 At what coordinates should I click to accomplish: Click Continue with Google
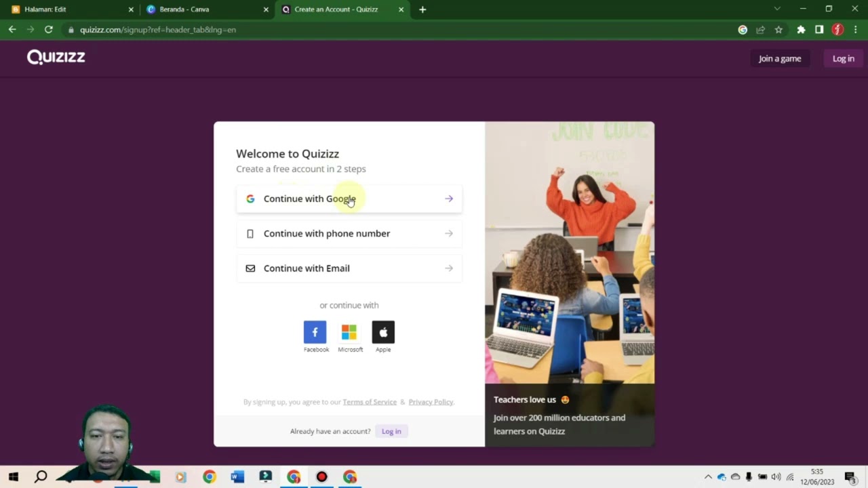click(349, 199)
